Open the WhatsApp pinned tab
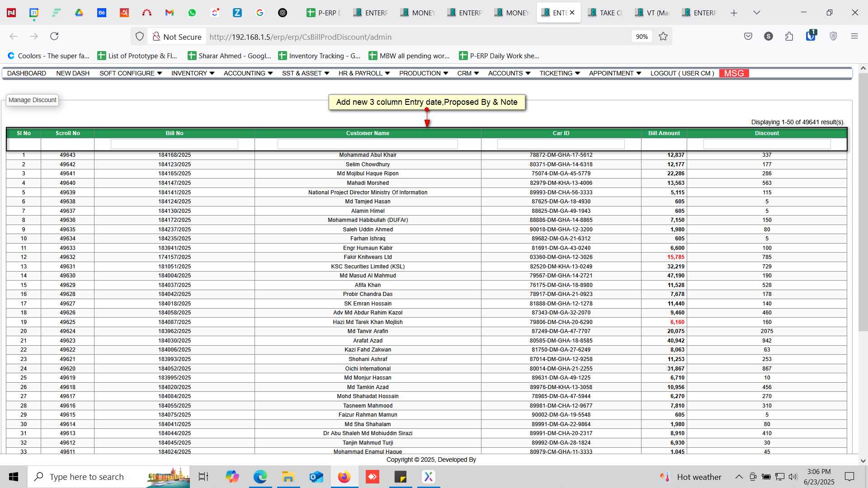This screenshot has width=868, height=488. (192, 13)
